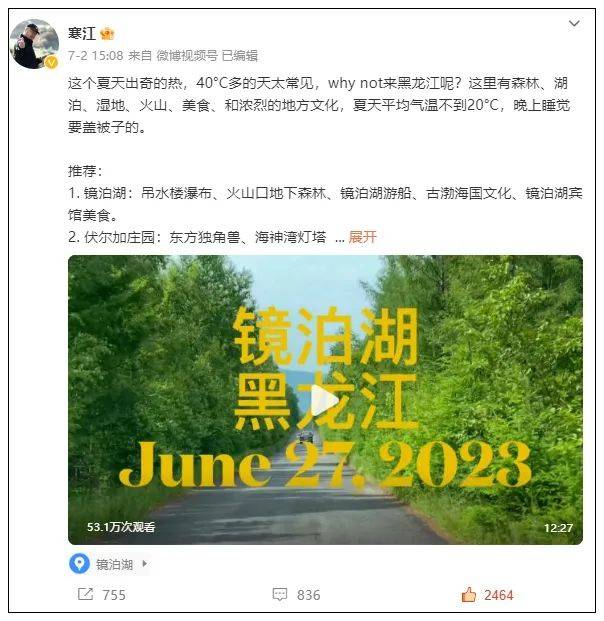The height and width of the screenshot is (621, 604).
Task: Click the repost share icon
Action: [86, 594]
